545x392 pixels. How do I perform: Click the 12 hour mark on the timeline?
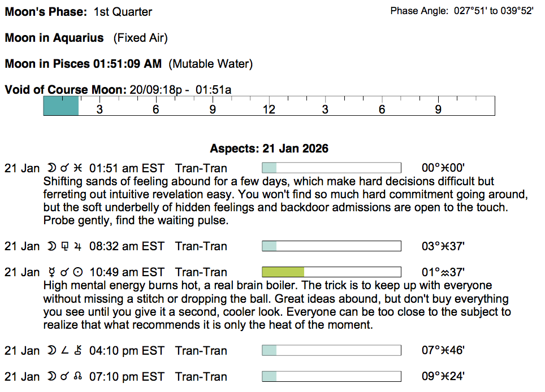269,110
